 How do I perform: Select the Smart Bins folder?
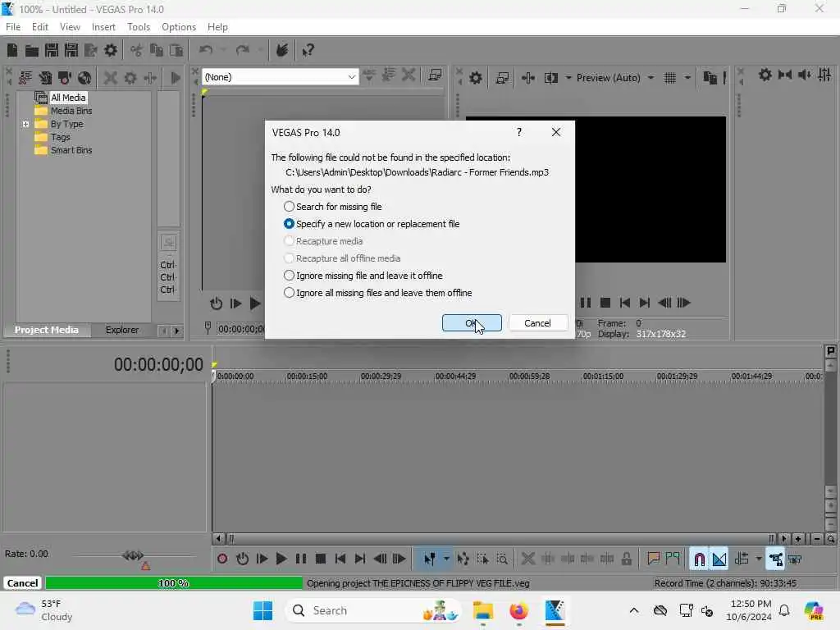pyautogui.click(x=63, y=151)
